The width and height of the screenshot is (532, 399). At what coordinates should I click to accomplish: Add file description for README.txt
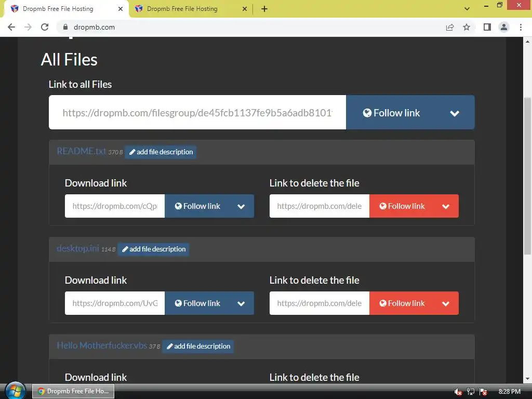[161, 152]
